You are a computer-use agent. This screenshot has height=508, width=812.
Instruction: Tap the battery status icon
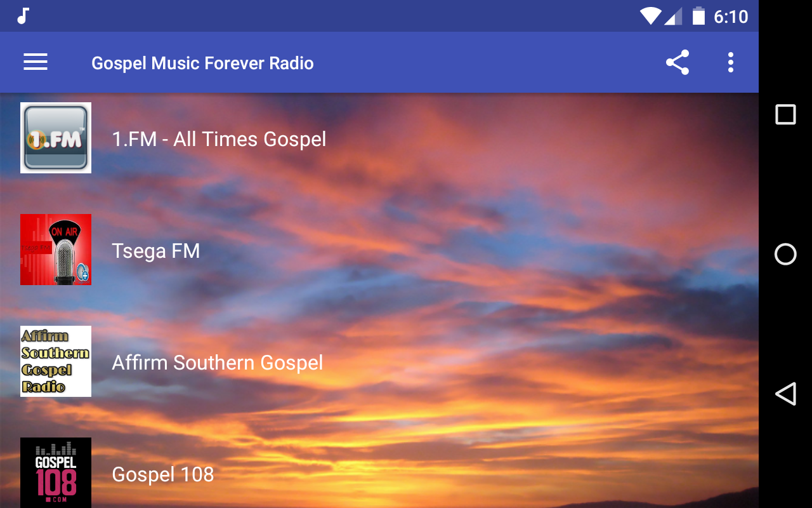pos(698,16)
